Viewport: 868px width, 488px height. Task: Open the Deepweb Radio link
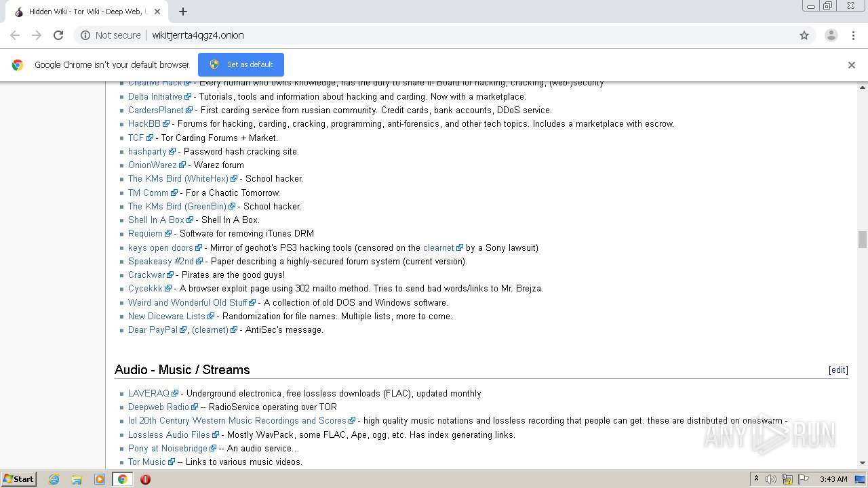(x=159, y=407)
